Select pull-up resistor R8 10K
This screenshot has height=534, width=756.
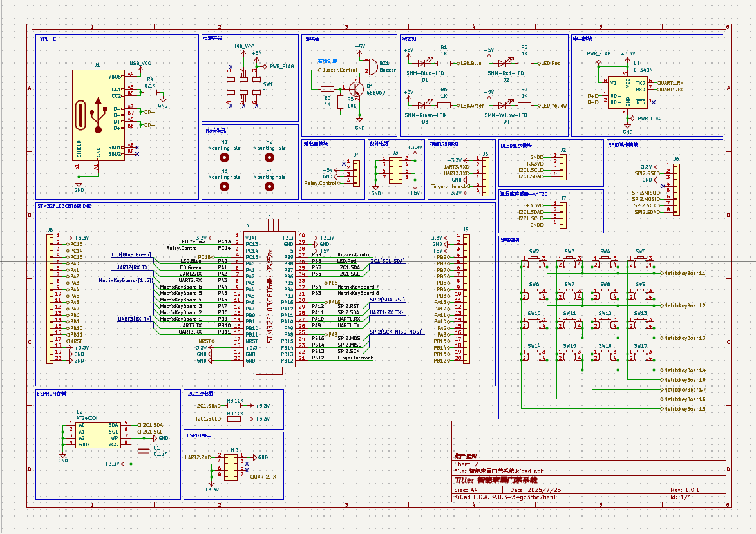(234, 406)
